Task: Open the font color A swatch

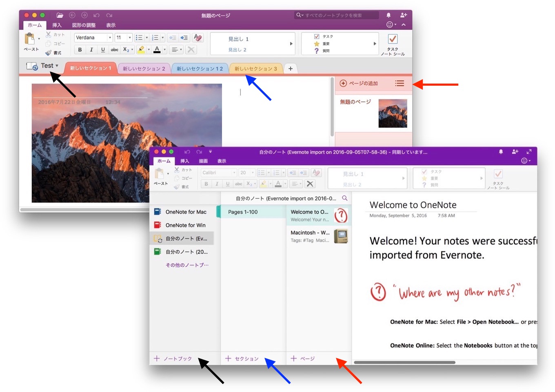Action: [158, 50]
